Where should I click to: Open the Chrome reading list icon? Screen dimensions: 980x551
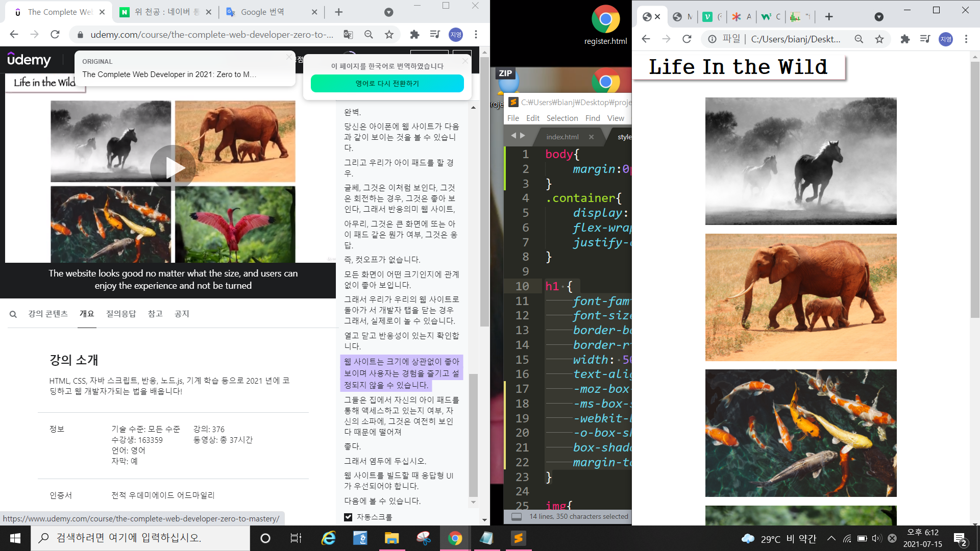tap(435, 35)
